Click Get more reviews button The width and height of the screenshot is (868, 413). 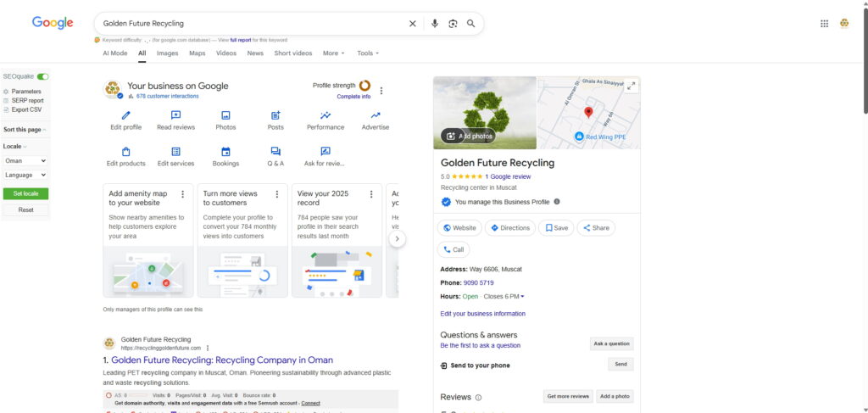[568, 396]
